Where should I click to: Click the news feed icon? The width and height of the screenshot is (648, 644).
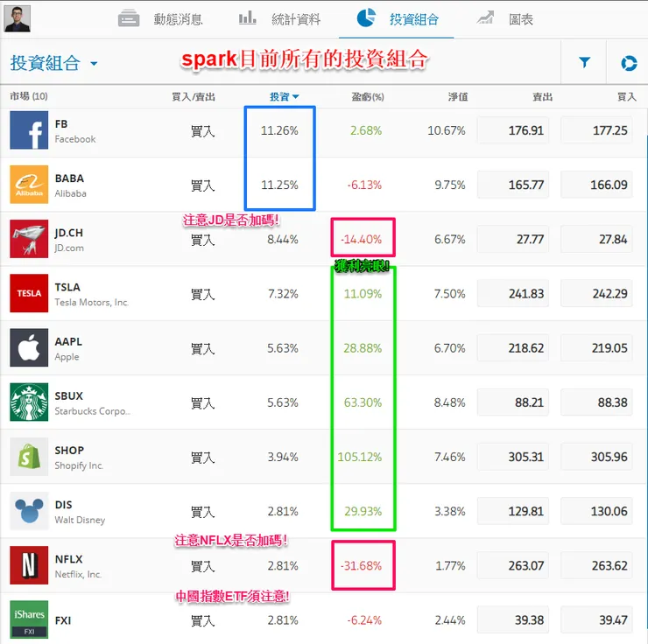tap(129, 18)
